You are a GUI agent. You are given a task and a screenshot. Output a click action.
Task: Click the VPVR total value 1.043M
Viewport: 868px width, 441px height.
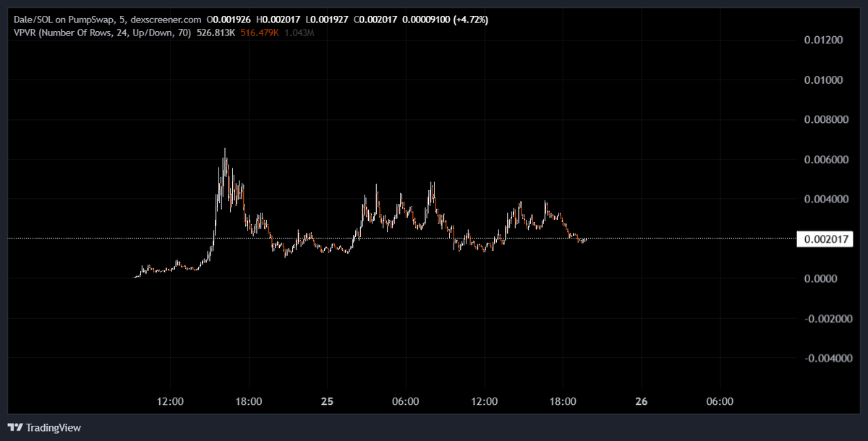coord(299,33)
